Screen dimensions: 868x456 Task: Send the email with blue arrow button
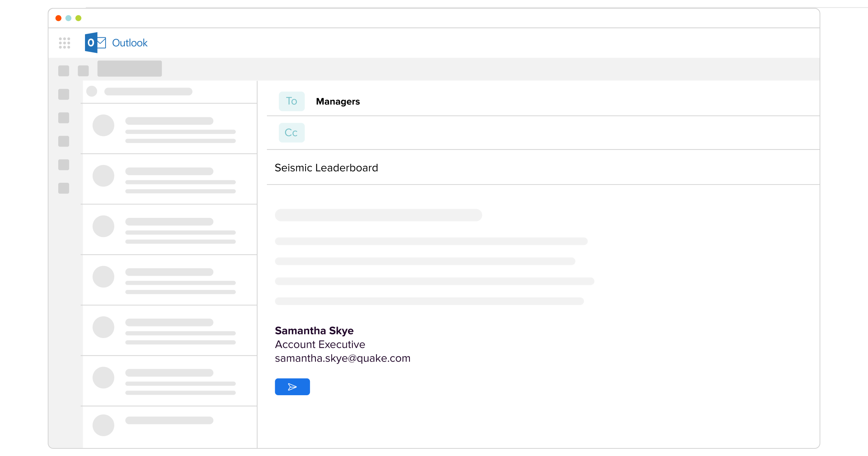click(292, 387)
